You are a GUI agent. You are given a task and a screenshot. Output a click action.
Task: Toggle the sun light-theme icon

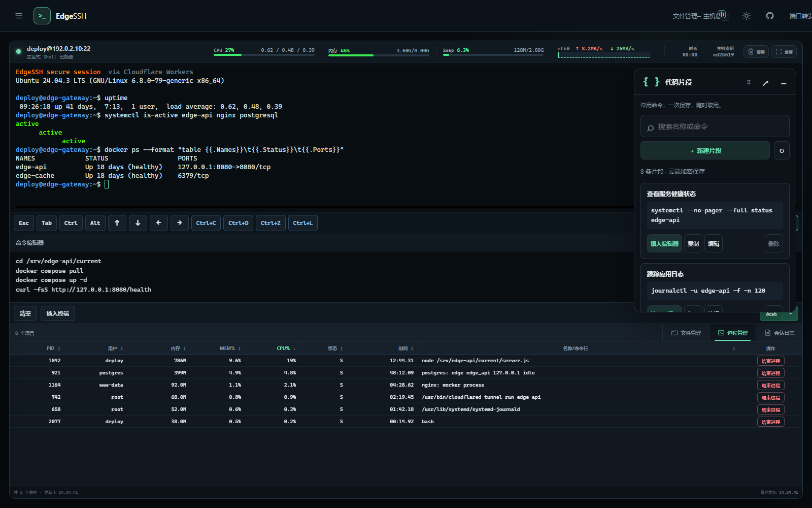point(746,16)
